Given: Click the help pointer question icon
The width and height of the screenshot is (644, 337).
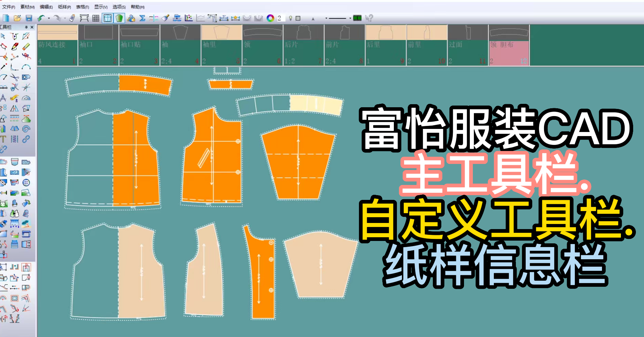Looking at the screenshot, I should (369, 18).
